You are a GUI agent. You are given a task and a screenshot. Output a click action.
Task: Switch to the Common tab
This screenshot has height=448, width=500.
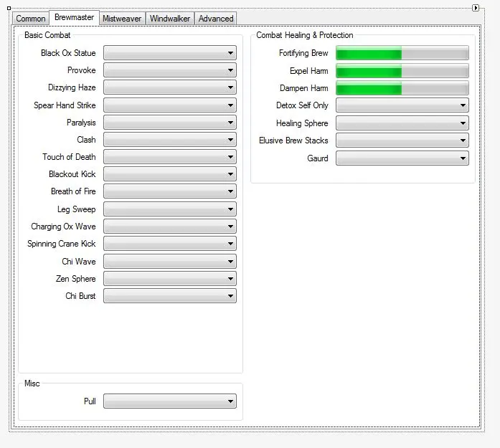pos(31,19)
